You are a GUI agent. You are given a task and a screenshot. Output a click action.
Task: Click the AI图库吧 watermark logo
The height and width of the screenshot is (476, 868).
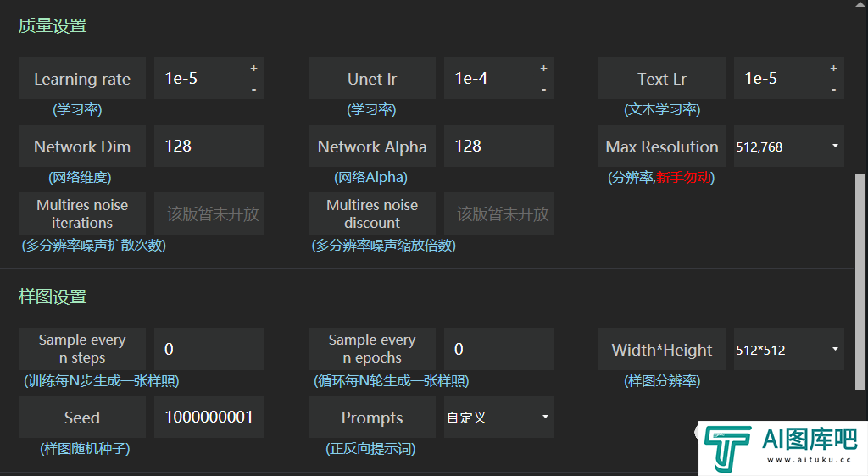tap(782, 448)
